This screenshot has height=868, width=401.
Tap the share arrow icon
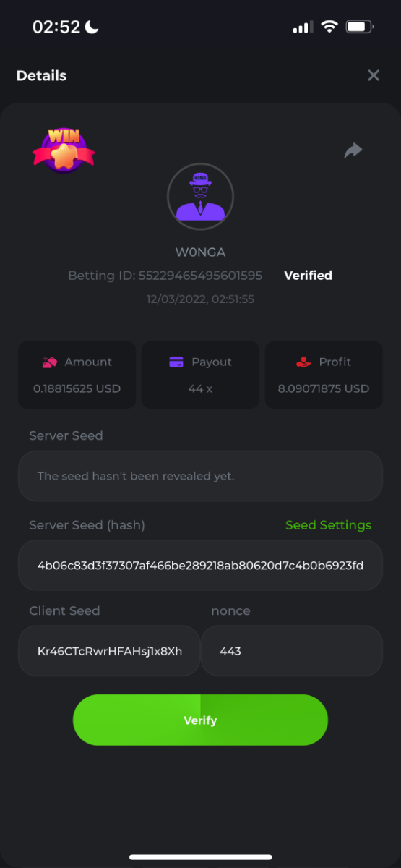(353, 150)
